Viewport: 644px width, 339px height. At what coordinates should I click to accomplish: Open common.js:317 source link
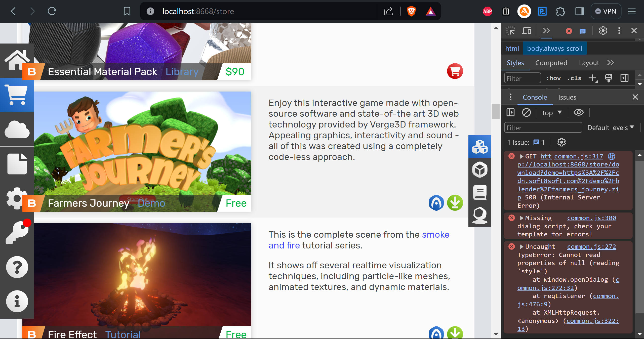[x=579, y=156]
